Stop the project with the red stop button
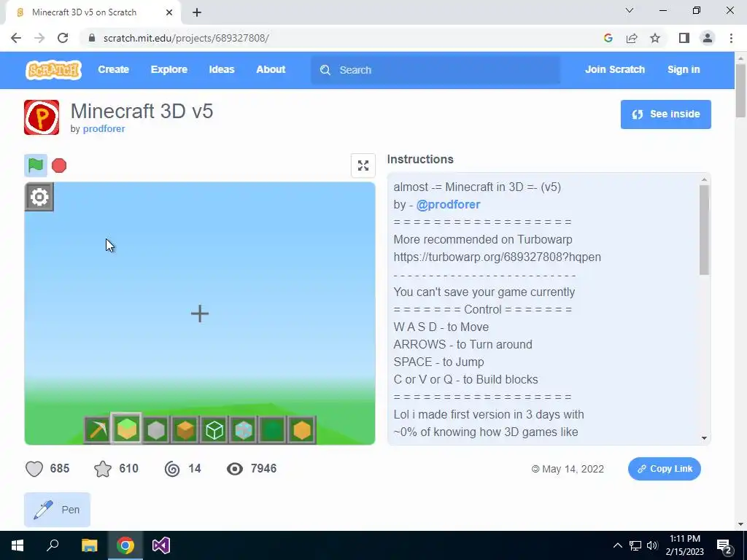This screenshot has height=560, width=747. [x=59, y=166]
